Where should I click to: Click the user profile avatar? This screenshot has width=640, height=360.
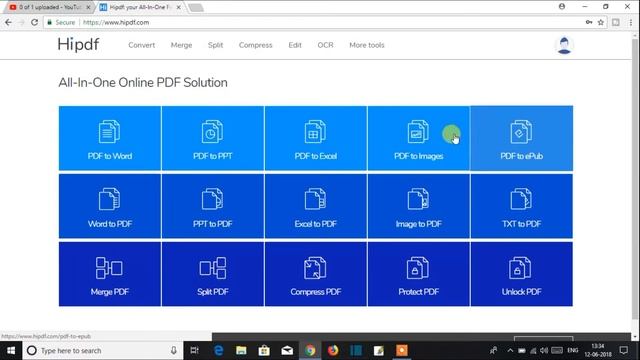tap(564, 45)
